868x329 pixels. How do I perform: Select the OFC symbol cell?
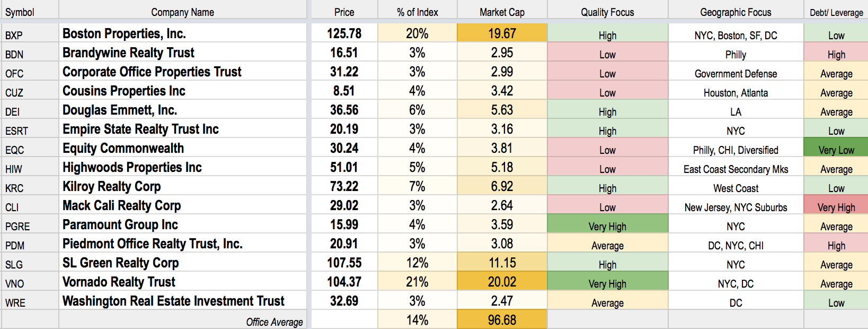coord(30,71)
